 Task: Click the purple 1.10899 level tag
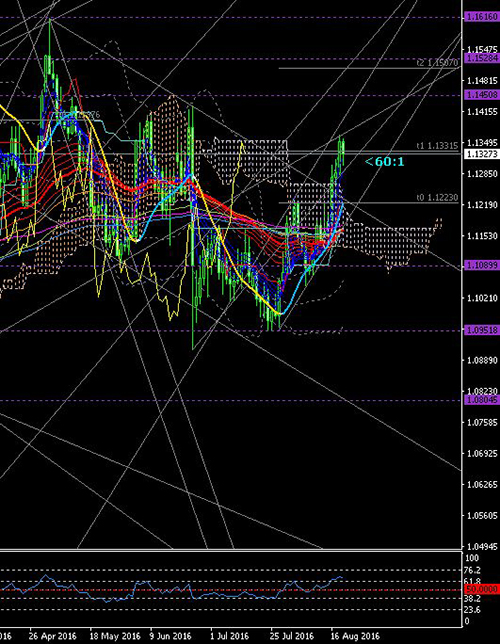(482, 266)
